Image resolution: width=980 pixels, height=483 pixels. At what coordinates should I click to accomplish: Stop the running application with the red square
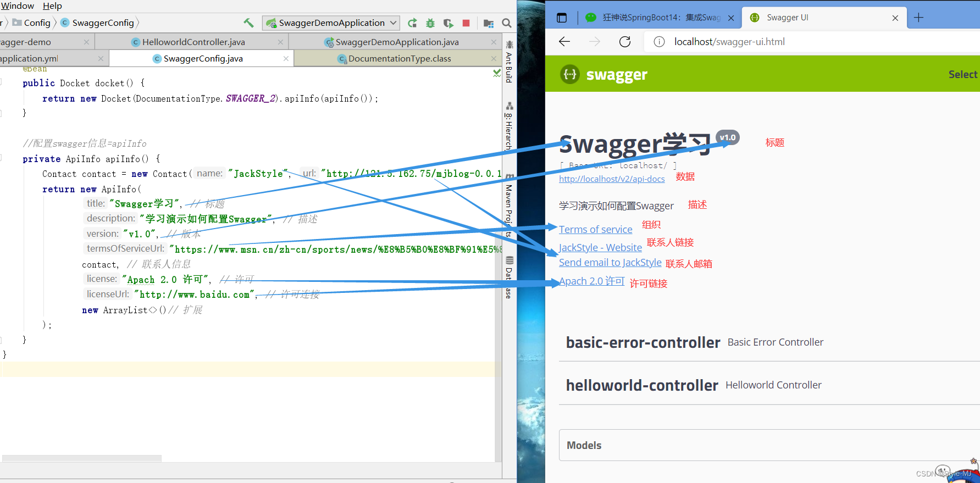click(466, 23)
